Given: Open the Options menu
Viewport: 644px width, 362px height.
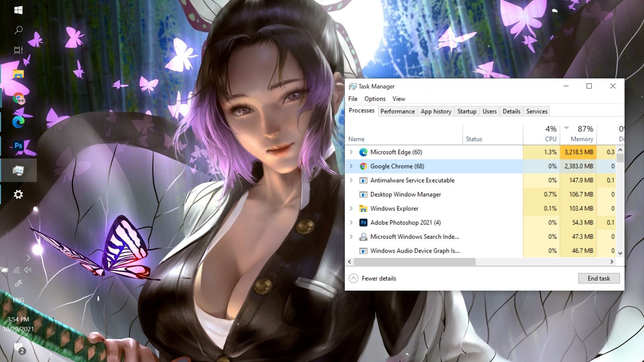Looking at the screenshot, I should (375, 99).
